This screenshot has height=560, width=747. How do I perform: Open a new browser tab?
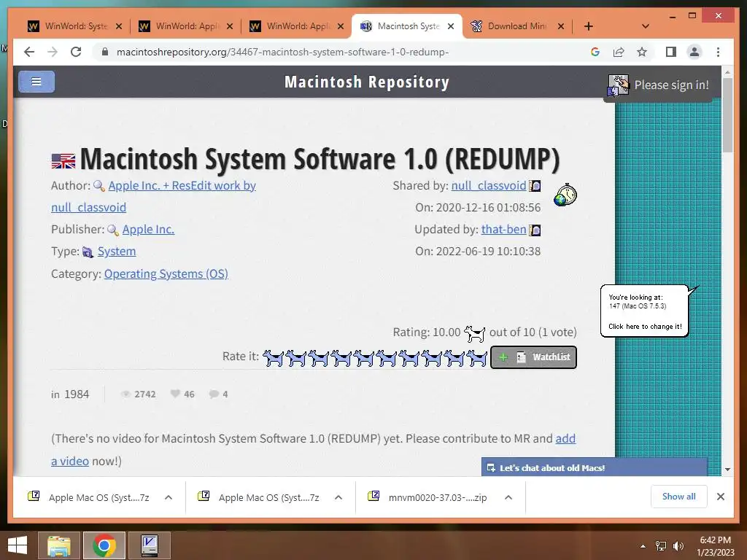click(x=589, y=26)
